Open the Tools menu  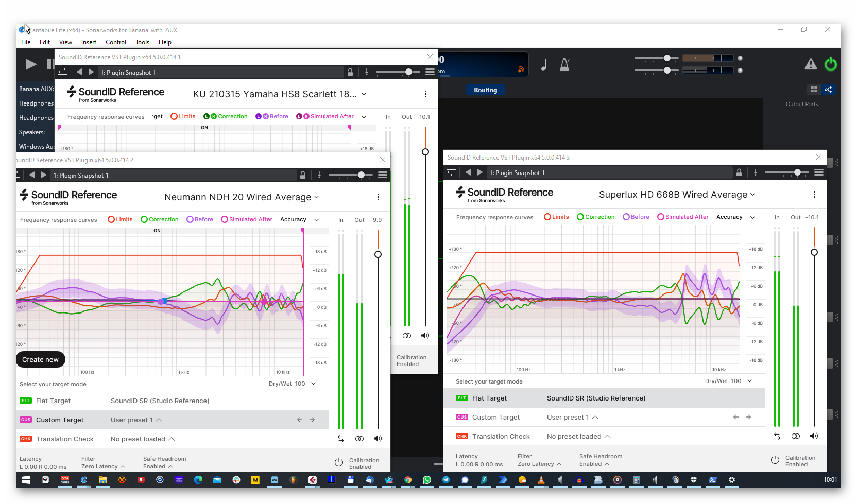(x=142, y=42)
